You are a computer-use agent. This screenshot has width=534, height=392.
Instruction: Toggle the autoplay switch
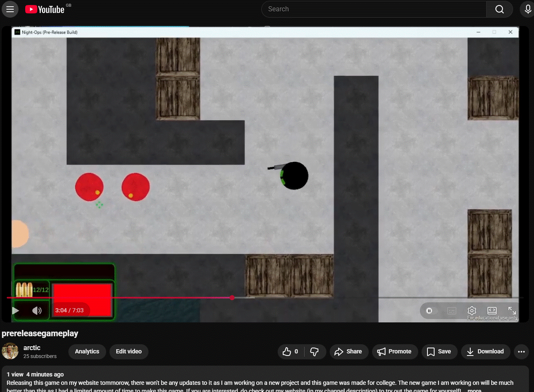coord(432,311)
